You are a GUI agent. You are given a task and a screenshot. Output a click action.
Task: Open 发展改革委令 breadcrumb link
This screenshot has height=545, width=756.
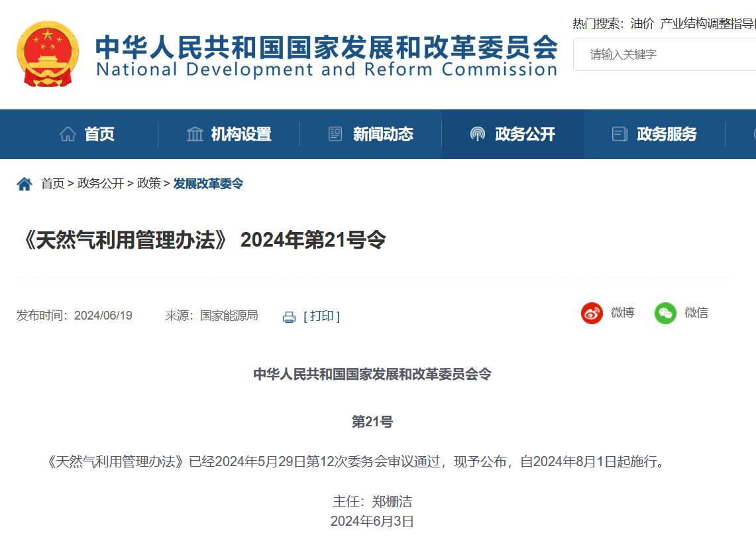click(x=208, y=184)
